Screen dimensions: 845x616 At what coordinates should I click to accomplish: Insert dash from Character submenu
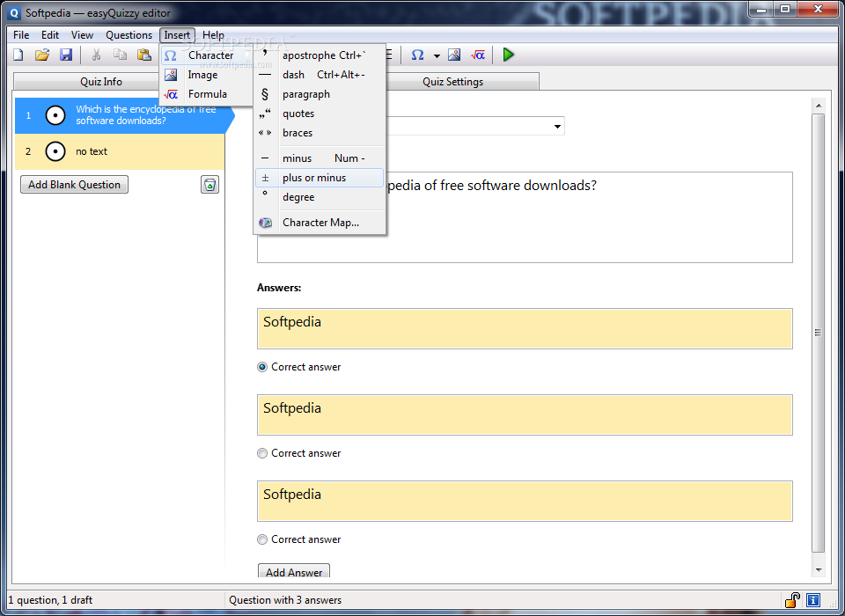click(x=320, y=75)
